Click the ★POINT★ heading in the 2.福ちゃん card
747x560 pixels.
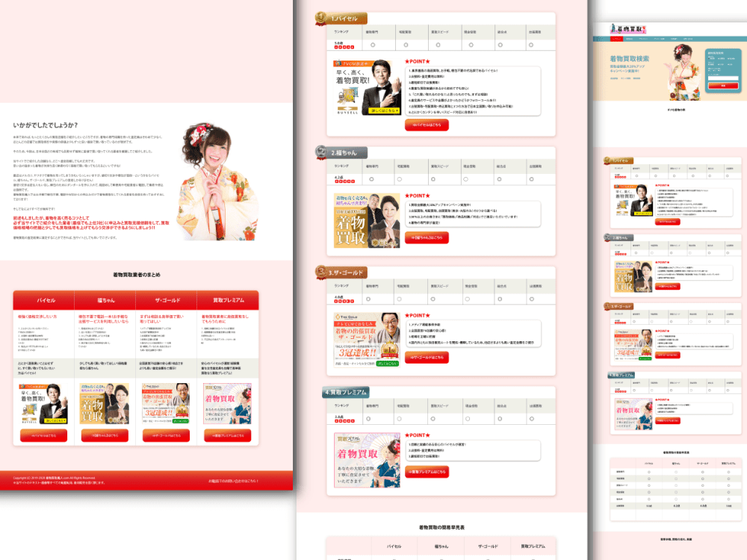coord(418,196)
